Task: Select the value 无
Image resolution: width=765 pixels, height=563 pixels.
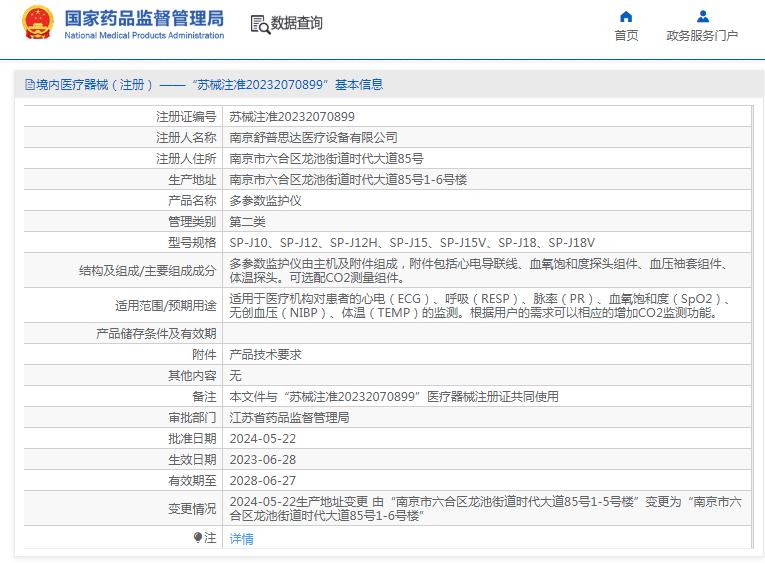Action: [x=235, y=375]
